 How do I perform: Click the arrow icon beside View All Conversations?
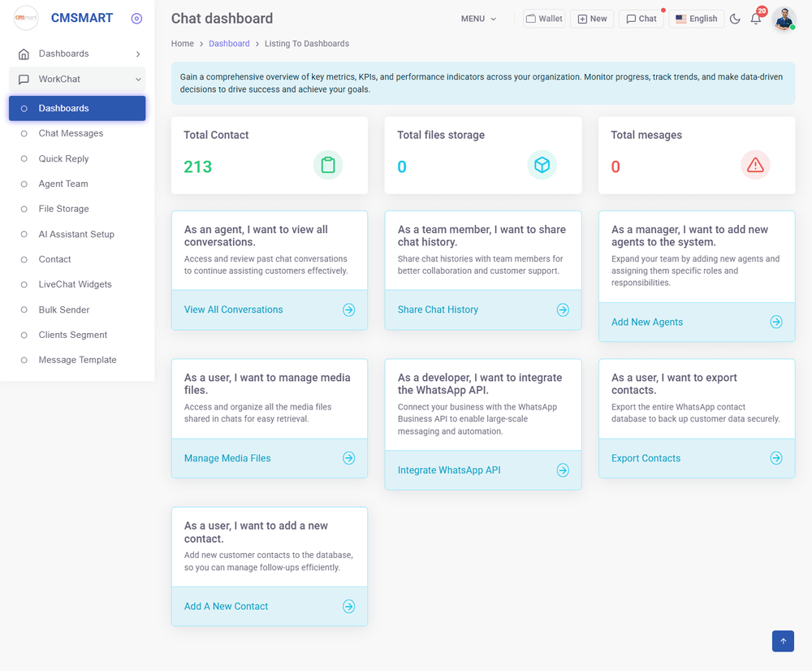pos(348,310)
